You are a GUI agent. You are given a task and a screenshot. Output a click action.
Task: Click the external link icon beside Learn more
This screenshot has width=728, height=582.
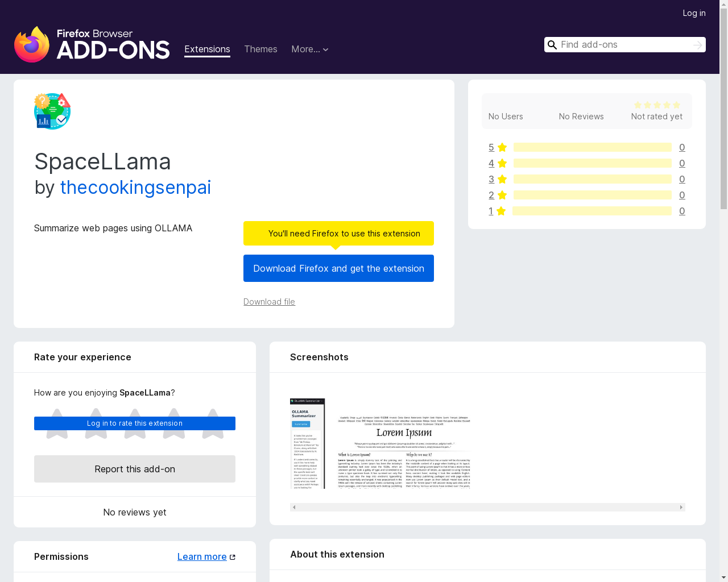[232, 557]
